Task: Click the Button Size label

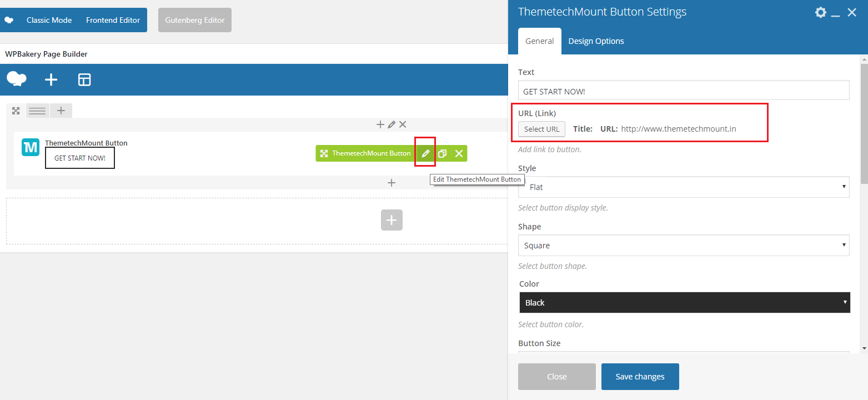Action: [x=539, y=343]
